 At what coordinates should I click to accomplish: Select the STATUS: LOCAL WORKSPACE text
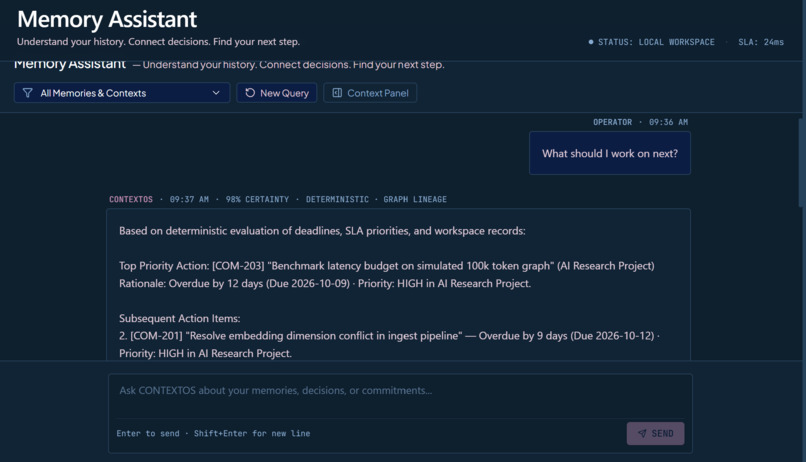coord(656,42)
